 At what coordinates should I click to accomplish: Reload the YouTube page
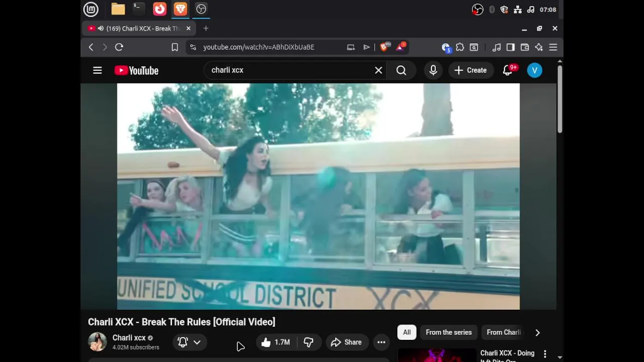[x=119, y=47]
